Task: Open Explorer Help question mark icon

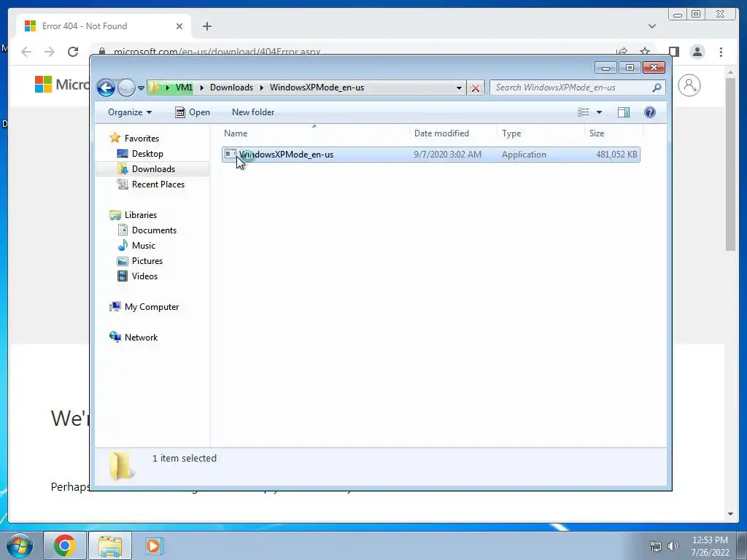Action: pyautogui.click(x=650, y=112)
